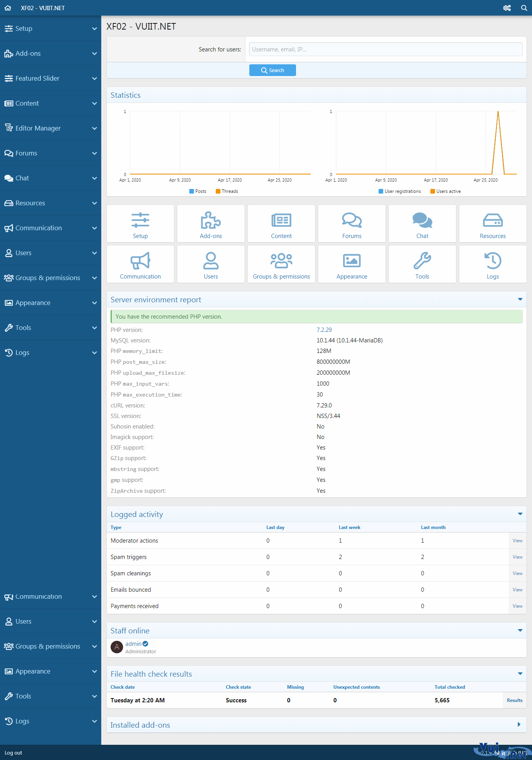Click the Featured Slider icon in sidebar
Screen dimensions: 532x760
pyautogui.click(x=9, y=78)
